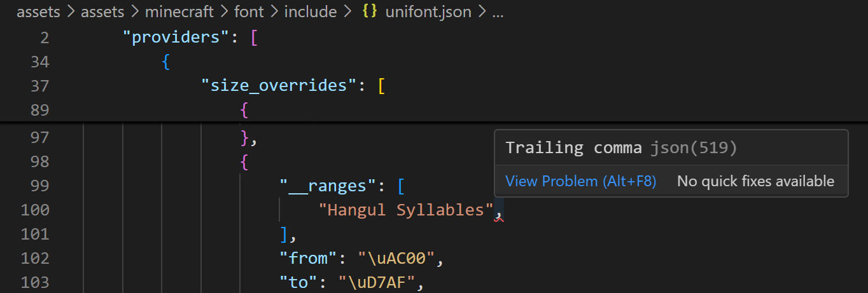Click "Trailing comma" message in hover
Viewport: 868px width, 293px height.
click(573, 148)
